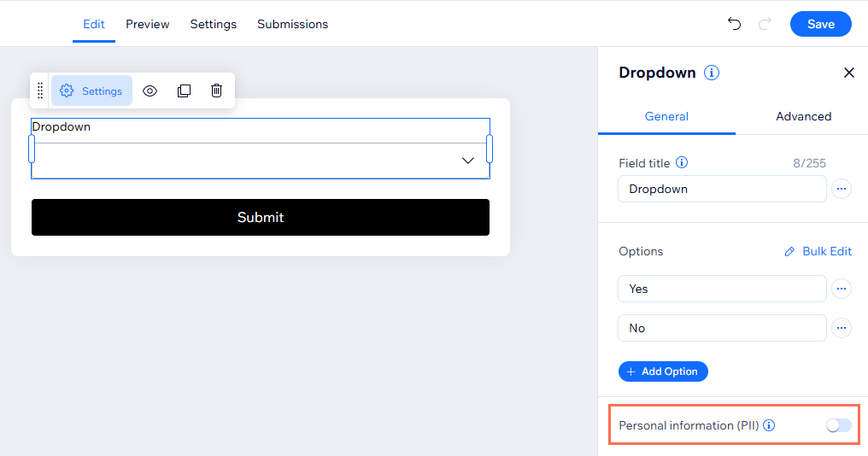Viewport: 868px width, 456px height.
Task: Open the more menu beside the Field title input
Action: click(842, 189)
